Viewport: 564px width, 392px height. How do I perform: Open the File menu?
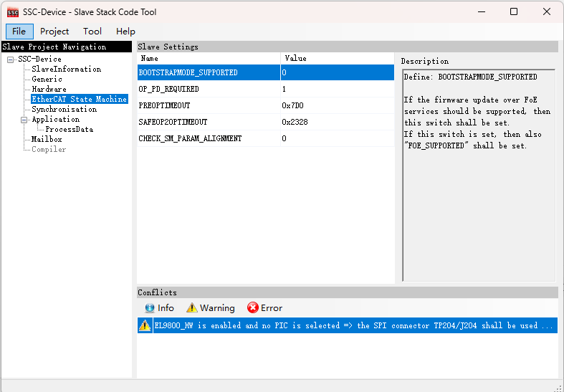tap(19, 32)
